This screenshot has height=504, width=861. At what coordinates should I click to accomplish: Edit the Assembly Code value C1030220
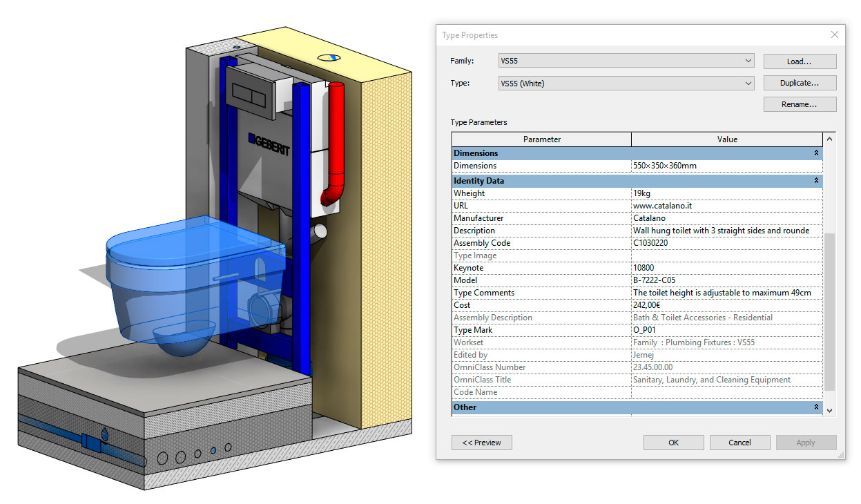727,243
